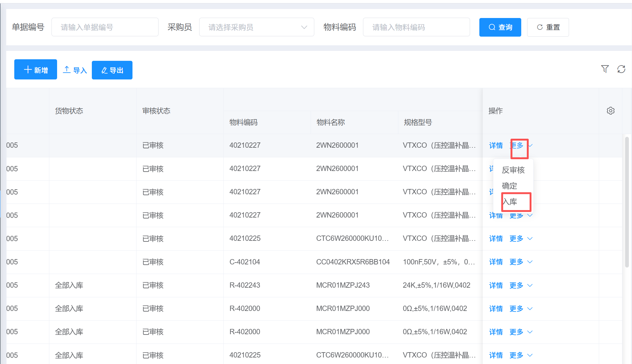Open the 采购员 purchaser dropdown

click(256, 27)
